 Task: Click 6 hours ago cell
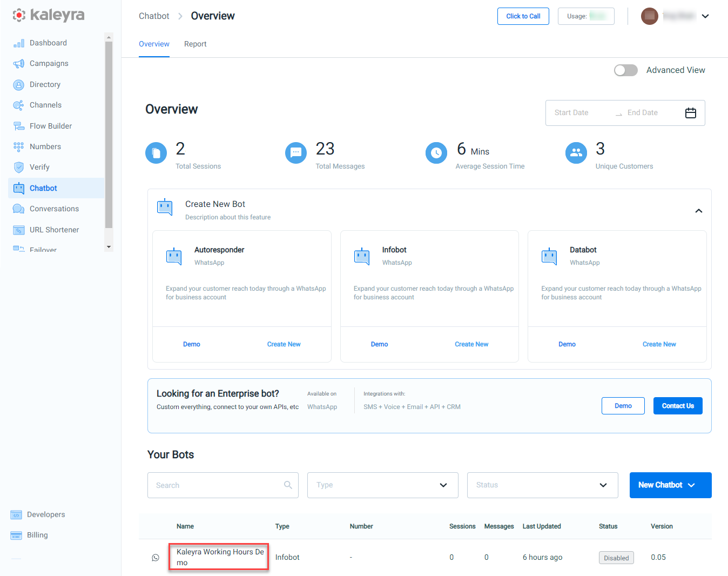point(542,558)
